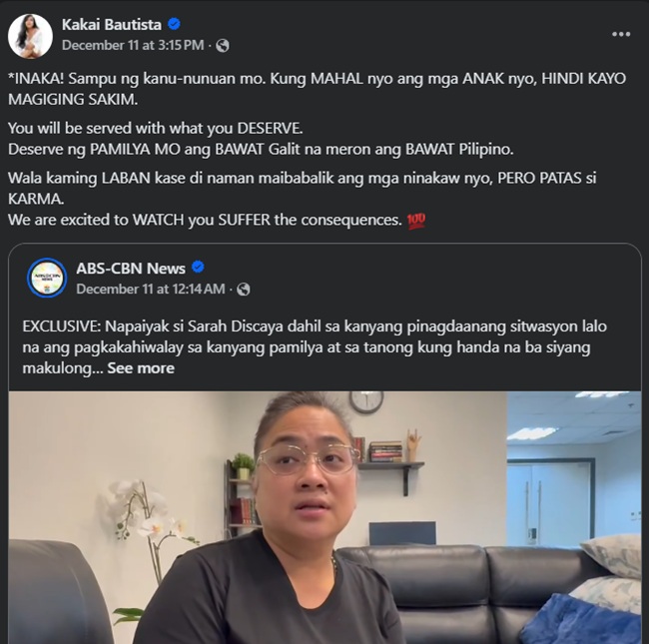Click ABS-CBN News verified badge
Screen dimensions: 649x644
pyautogui.click(x=198, y=268)
